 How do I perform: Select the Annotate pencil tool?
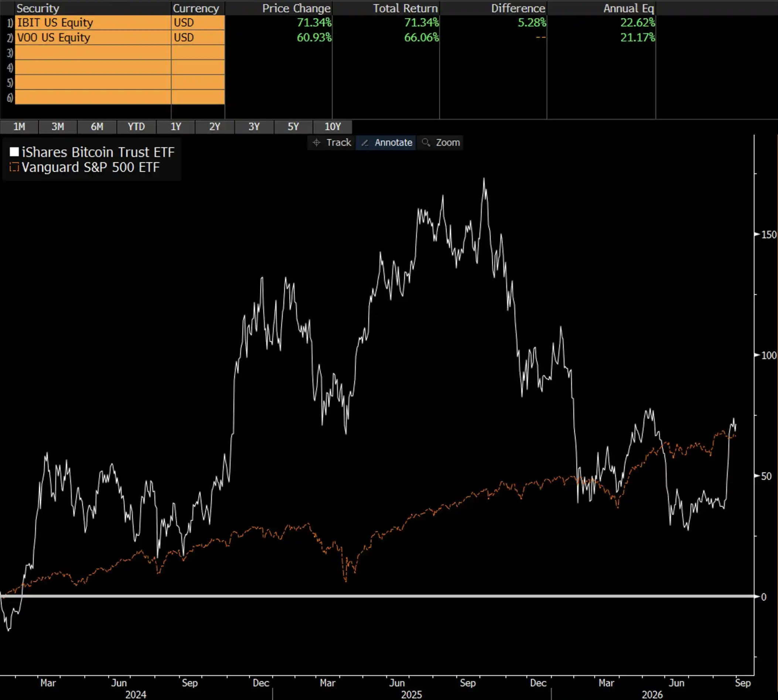point(386,143)
